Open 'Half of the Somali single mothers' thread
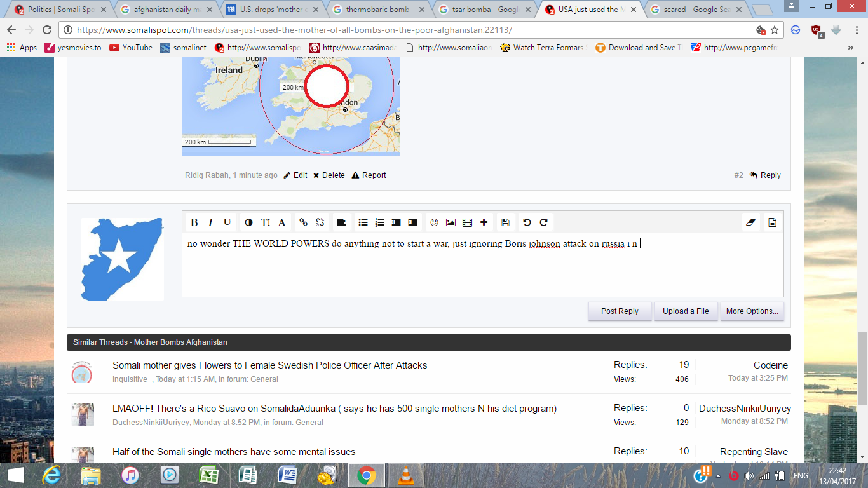The image size is (868, 488). tap(234, 452)
